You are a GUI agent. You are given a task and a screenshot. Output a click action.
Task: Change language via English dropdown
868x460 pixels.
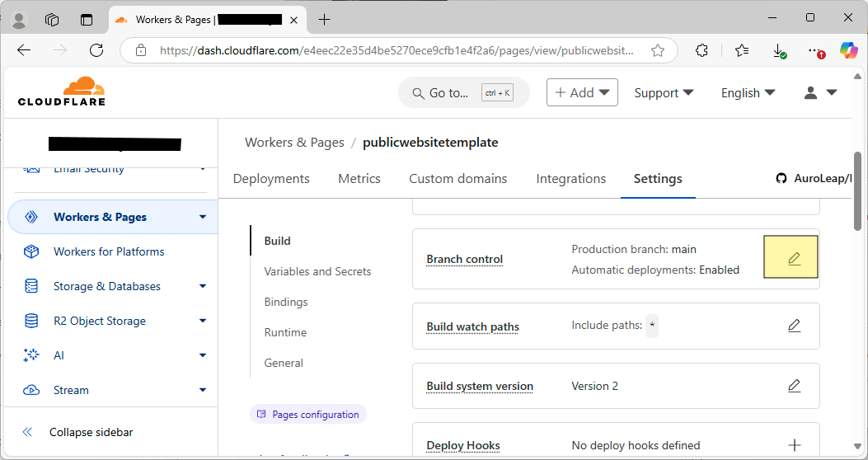[x=748, y=93]
